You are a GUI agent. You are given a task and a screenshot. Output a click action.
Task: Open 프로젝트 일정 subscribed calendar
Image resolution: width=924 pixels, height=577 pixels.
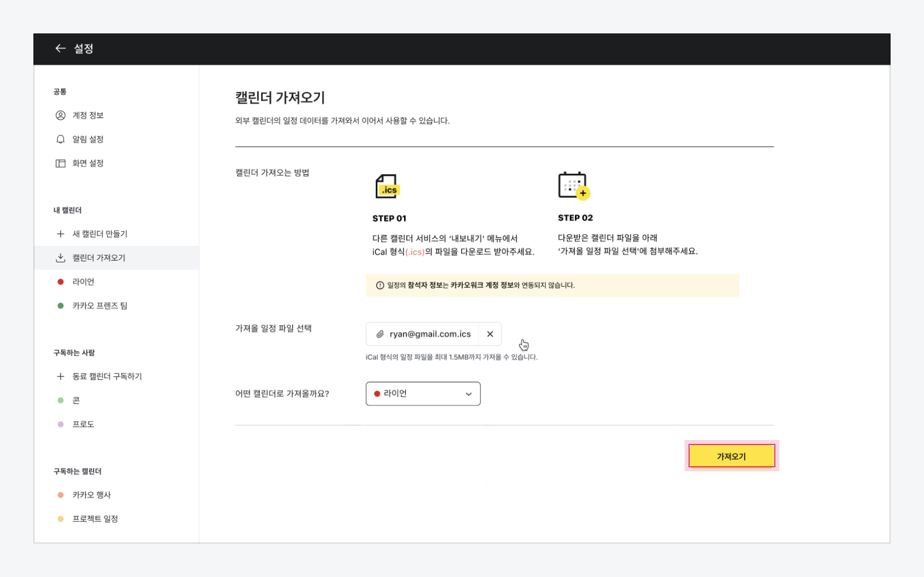point(95,519)
